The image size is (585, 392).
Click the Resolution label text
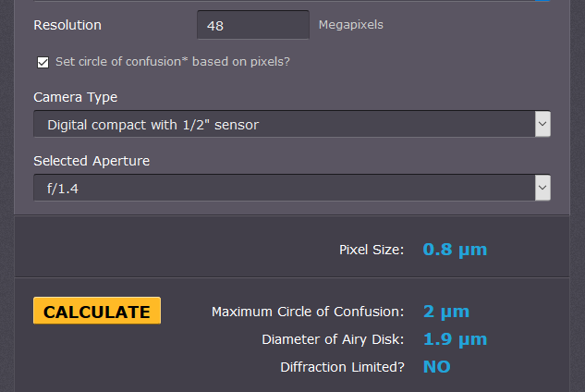pos(67,25)
